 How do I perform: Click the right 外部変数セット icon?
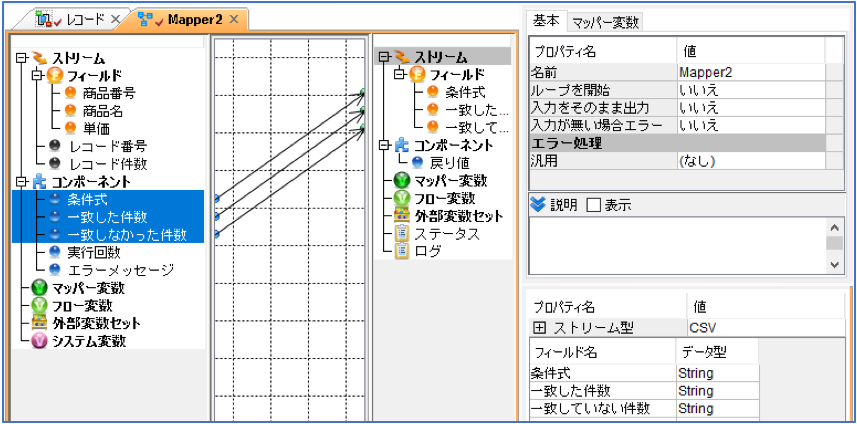tap(401, 216)
